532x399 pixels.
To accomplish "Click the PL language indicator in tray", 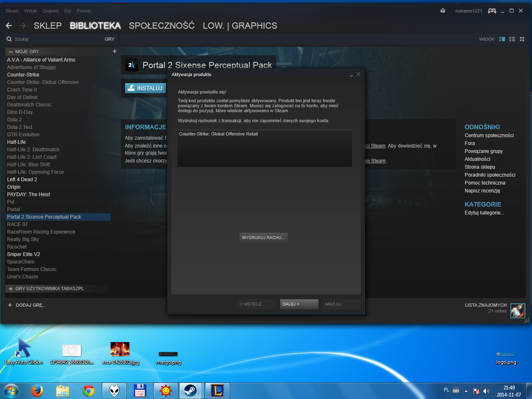I will point(446,390).
